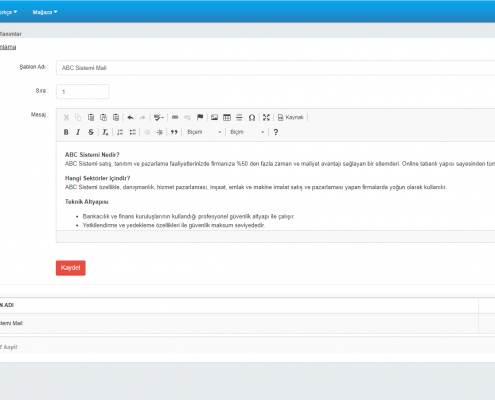The height and width of the screenshot is (400, 495).
Task: Maximize the editor with fullscreen icon
Action: coord(266,117)
